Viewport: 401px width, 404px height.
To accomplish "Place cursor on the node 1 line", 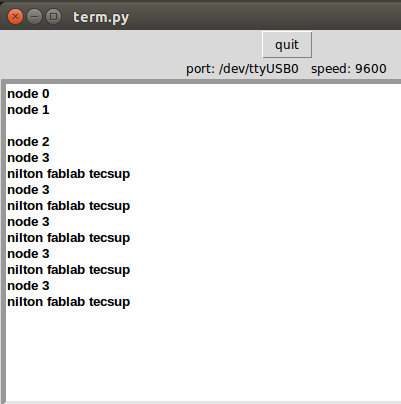I will 28,110.
